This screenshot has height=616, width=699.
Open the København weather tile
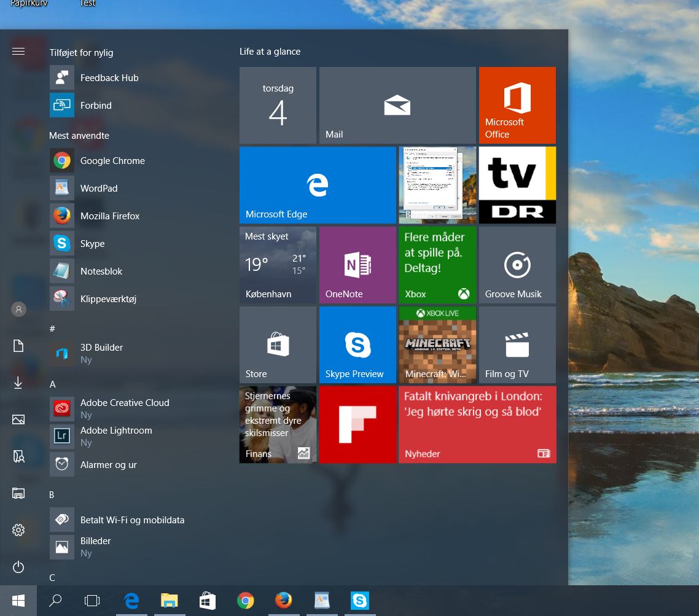click(x=278, y=265)
